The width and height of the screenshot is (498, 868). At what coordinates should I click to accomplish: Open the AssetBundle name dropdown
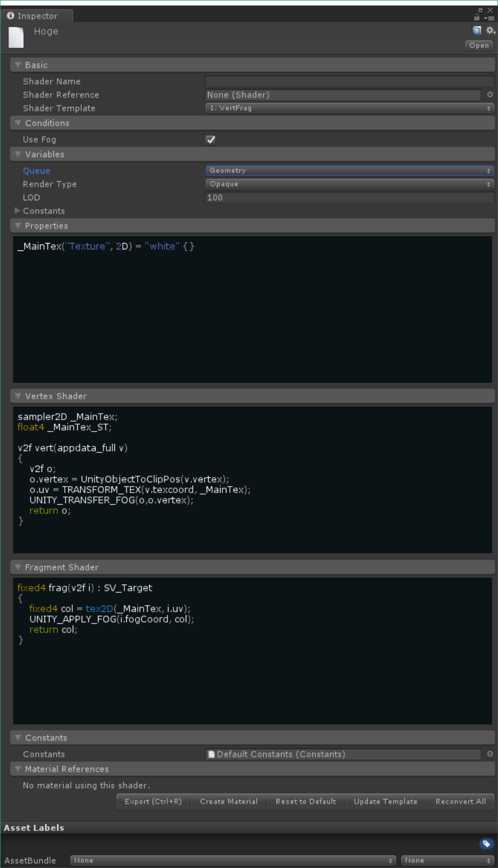tap(233, 861)
